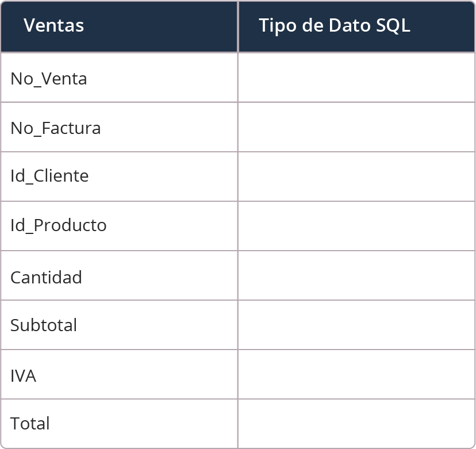Click the Tipo de Dato SQL header
This screenshot has width=476, height=449.
[x=356, y=26]
